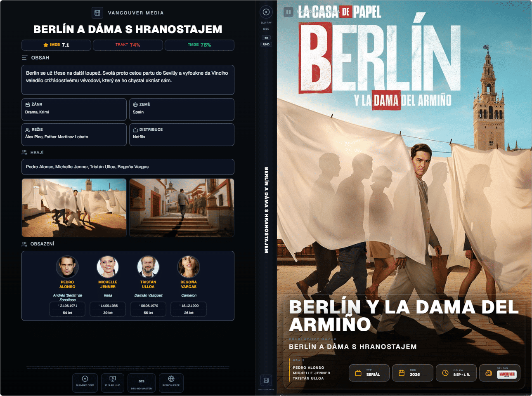Image resolution: width=532 pixels, height=396 pixels.
Task: Click Begoña Vargas's portrait
Action: [x=189, y=266]
